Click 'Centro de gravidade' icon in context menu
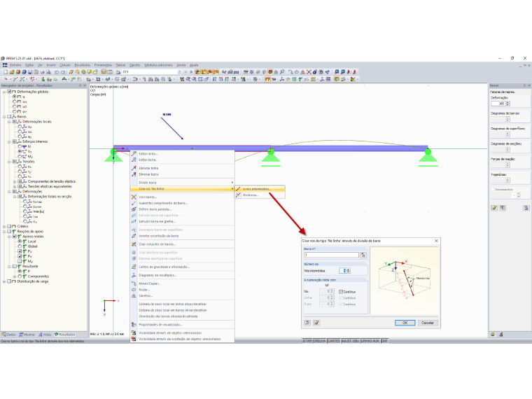532x399 pixels. (134, 267)
